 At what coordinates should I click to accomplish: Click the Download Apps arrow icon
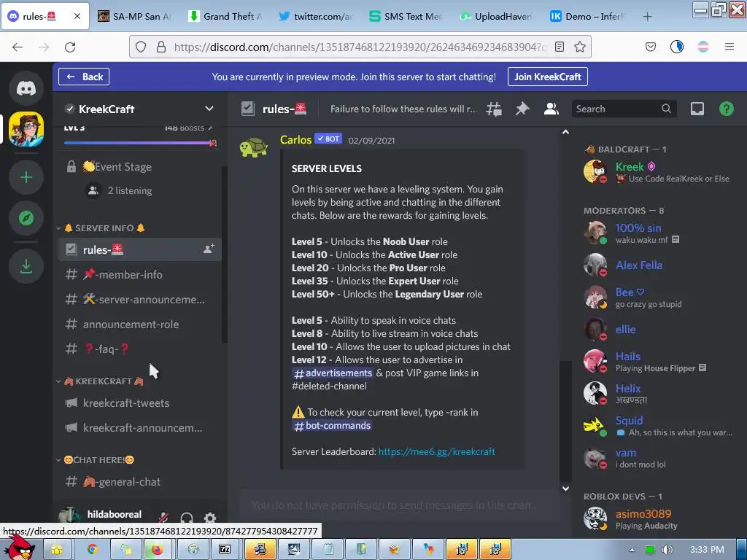(x=26, y=266)
